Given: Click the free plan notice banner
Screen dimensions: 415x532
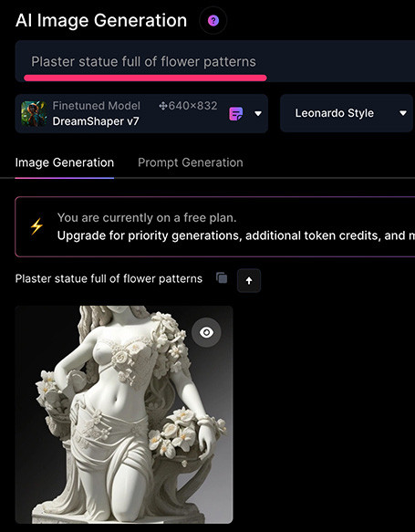Looking at the screenshot, I should pyautogui.click(x=215, y=226).
